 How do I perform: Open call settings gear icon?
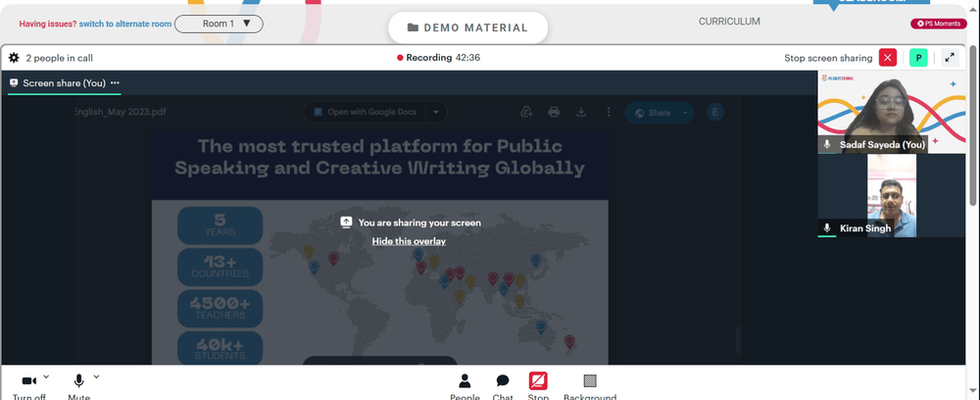point(14,58)
